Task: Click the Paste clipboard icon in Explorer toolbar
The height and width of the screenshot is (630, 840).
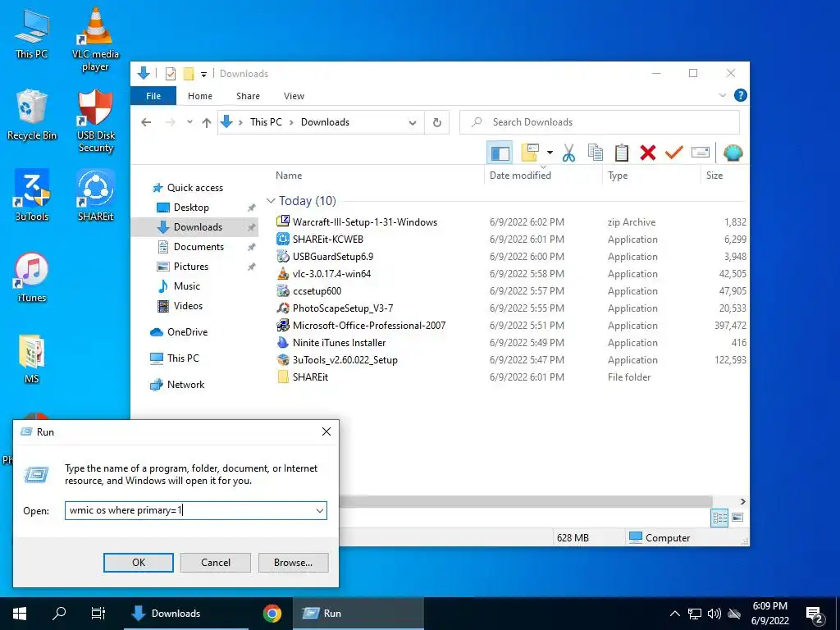Action: (622, 153)
